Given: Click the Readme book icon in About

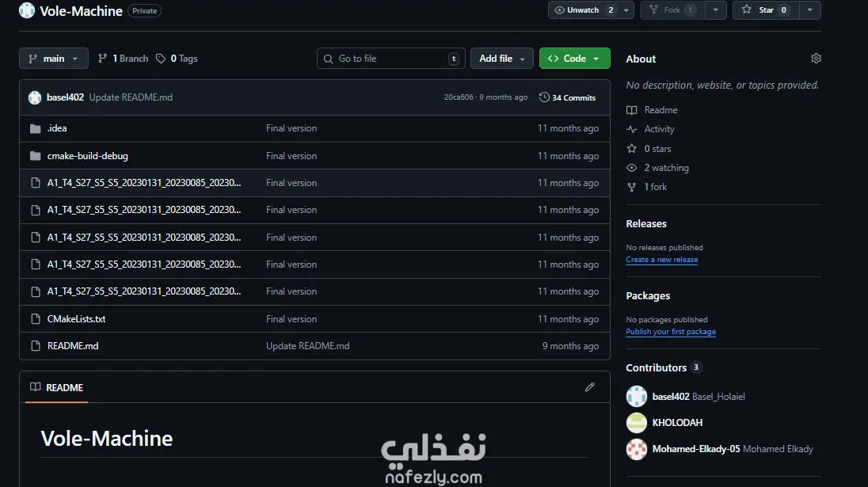Looking at the screenshot, I should [x=632, y=110].
